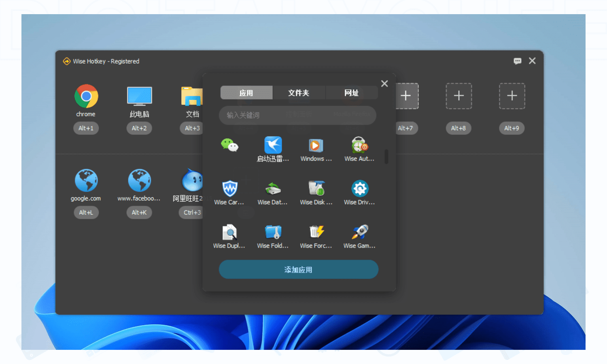Open the google.com globe shortcut
607x364 pixels.
click(86, 180)
